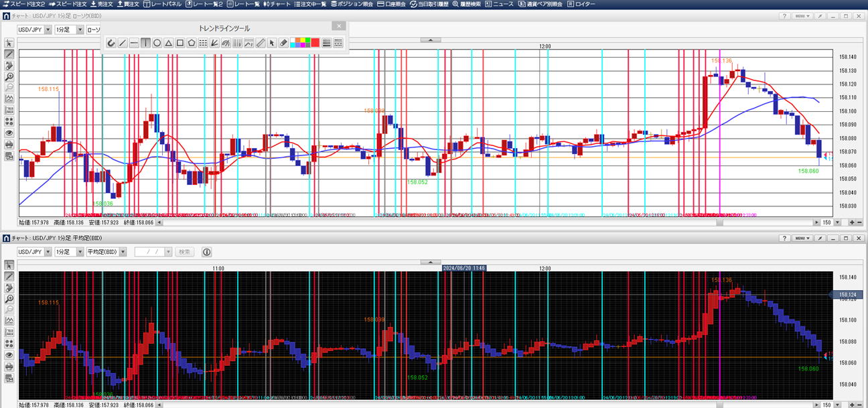The width and height of the screenshot is (868, 408).
Task: Open Rate List 2 (レート一覧2)
Action: click(x=204, y=4)
